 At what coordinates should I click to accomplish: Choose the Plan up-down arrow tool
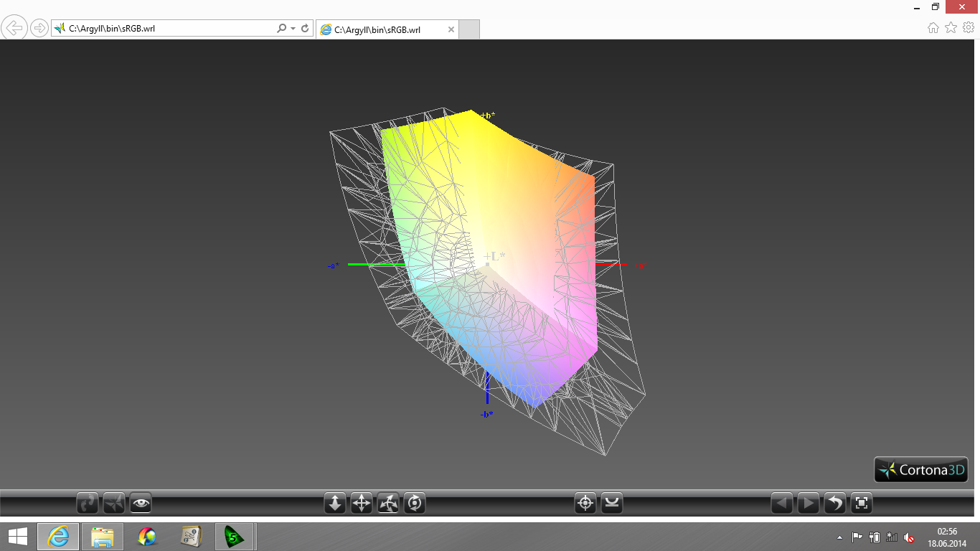click(335, 504)
